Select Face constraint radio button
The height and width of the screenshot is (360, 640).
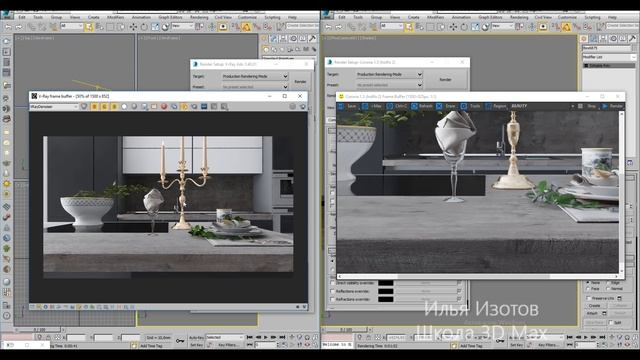click(588, 289)
